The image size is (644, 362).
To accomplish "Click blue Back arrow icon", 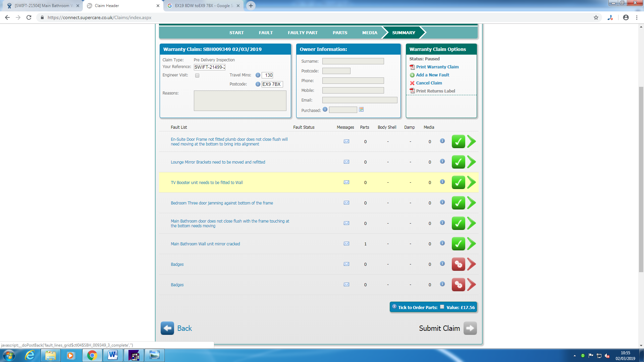I will click(167, 328).
